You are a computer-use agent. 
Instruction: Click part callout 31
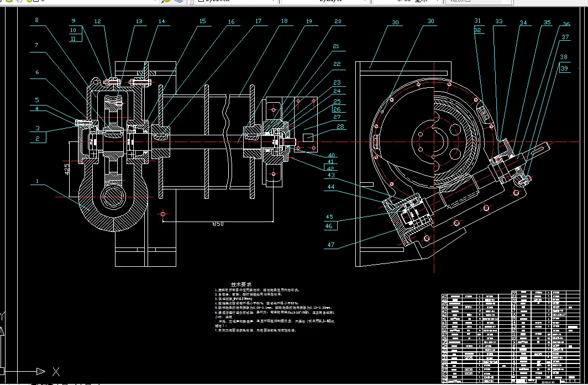[477, 21]
